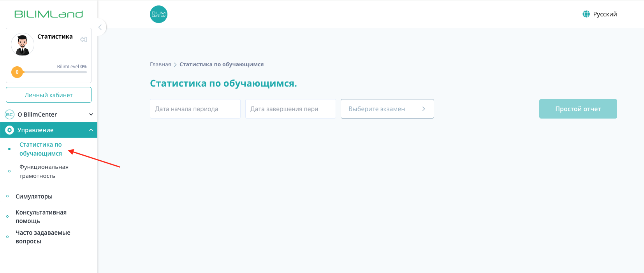644x273 pixels.
Task: Open Часто задаваемые вопросы page
Action: click(x=43, y=237)
